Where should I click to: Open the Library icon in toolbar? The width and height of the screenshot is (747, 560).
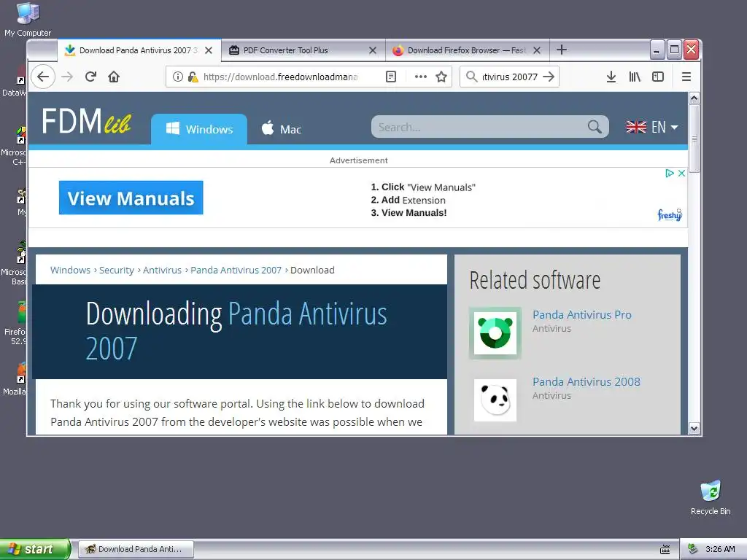point(635,77)
